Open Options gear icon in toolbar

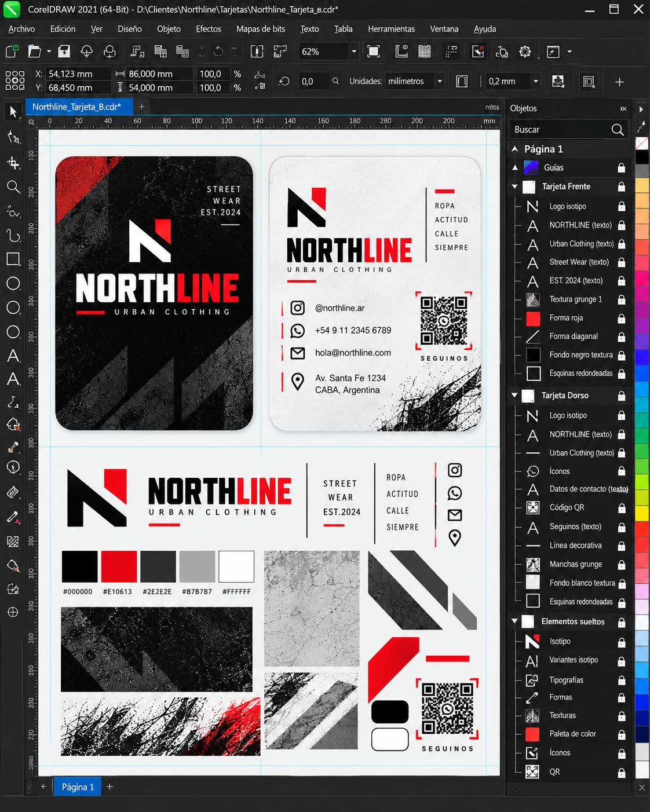click(x=525, y=52)
